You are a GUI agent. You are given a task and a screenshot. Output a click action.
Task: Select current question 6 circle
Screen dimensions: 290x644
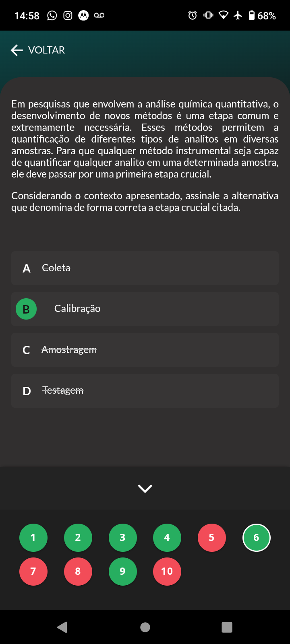click(x=257, y=538)
